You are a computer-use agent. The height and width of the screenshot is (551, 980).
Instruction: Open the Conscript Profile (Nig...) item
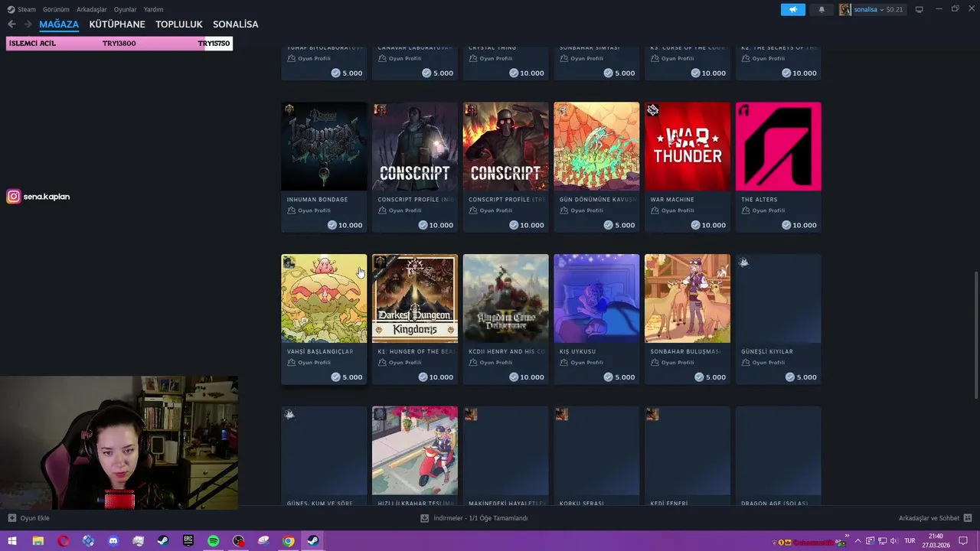point(415,167)
